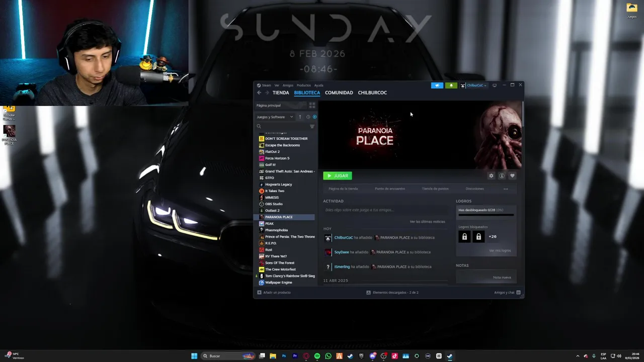
Task: Open Tienda de puntos link
Action: click(435, 189)
